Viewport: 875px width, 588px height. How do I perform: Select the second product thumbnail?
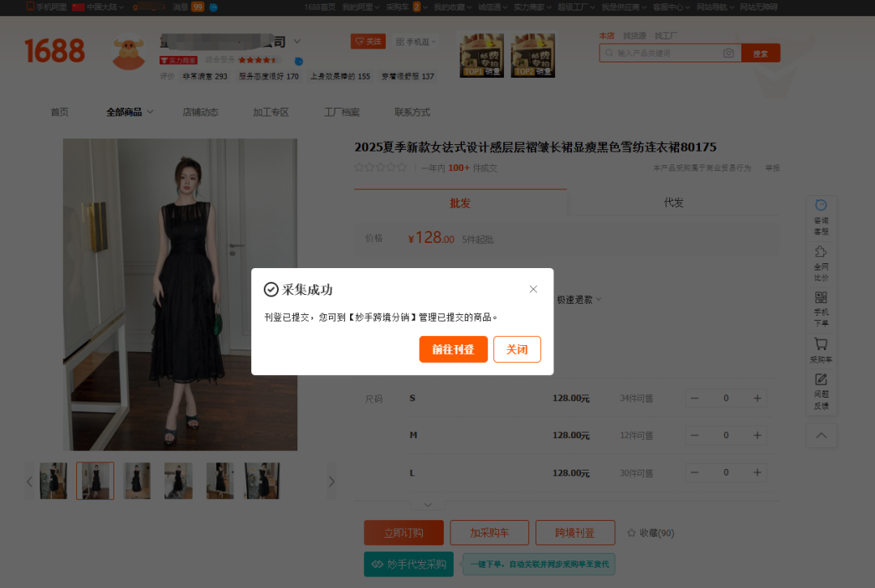[95, 480]
